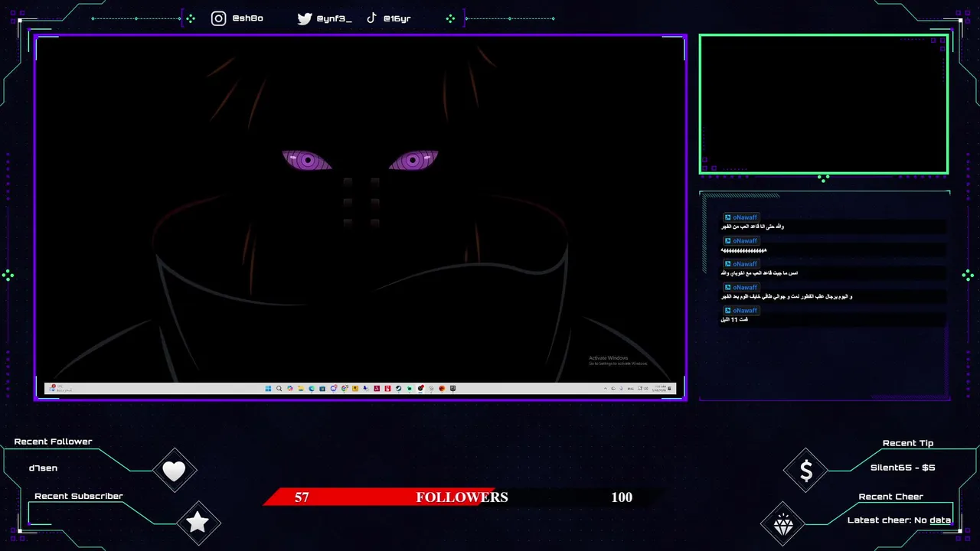Open the Steam icon on the taskbar

398,389
